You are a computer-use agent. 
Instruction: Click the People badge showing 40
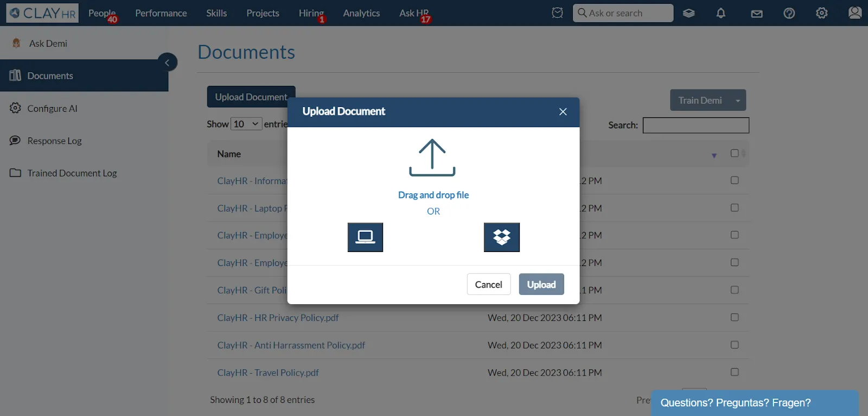[x=112, y=20]
